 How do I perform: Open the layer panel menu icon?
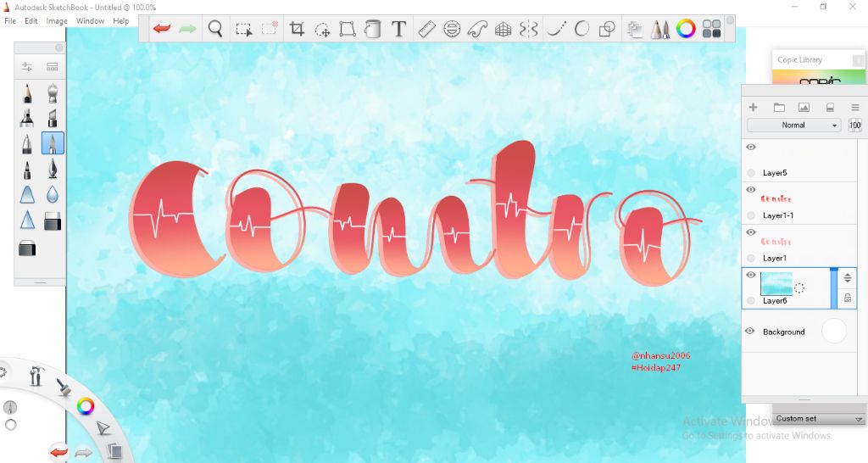(x=855, y=108)
